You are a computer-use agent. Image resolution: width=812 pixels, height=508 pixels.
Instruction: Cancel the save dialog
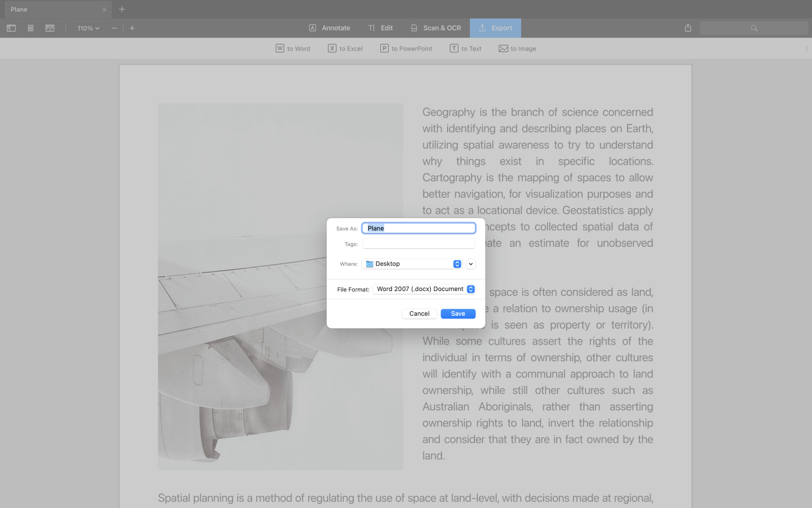(x=419, y=313)
